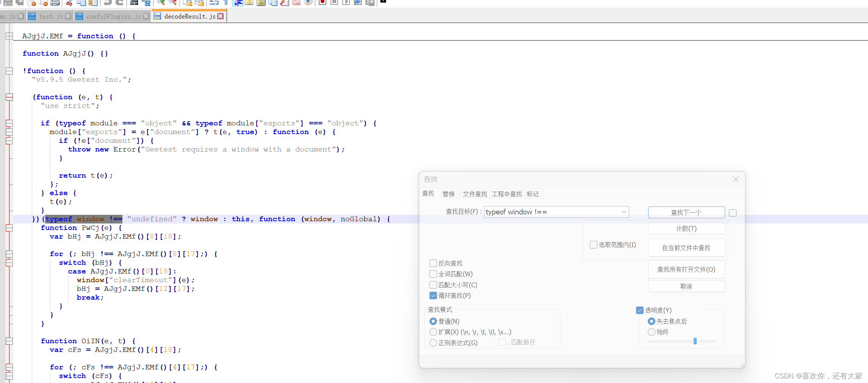The image size is (868, 383).
Task: Click inside the 查找目标 input field
Action: [x=550, y=212]
